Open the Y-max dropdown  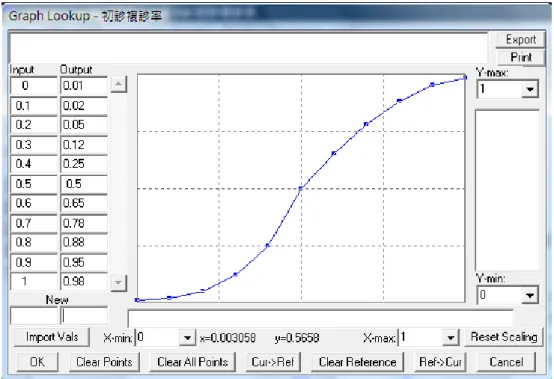[x=530, y=89]
